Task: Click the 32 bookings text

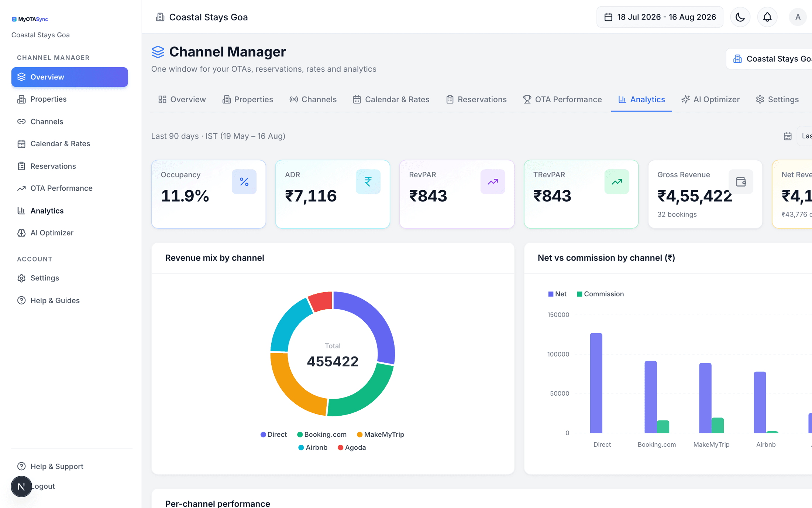Action: [677, 214]
